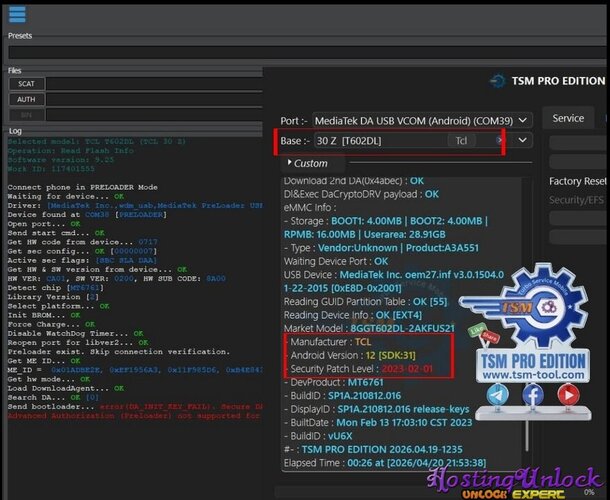Click the red 'Send bootloader... error' line
The width and height of the screenshot is (610, 500).
click(x=135, y=407)
